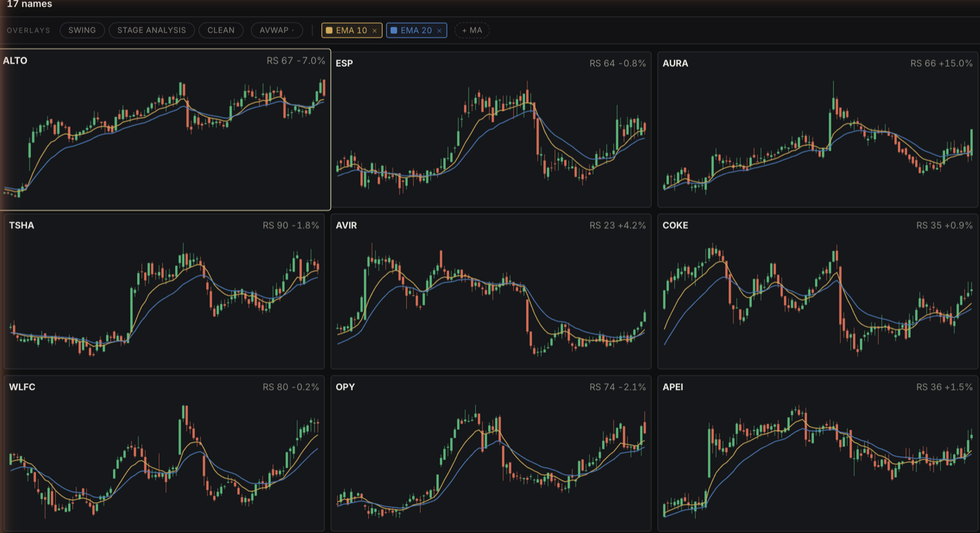This screenshot has width=980, height=533.
Task: Enable the STAGE ANALYSIS overlay
Action: 151,30
